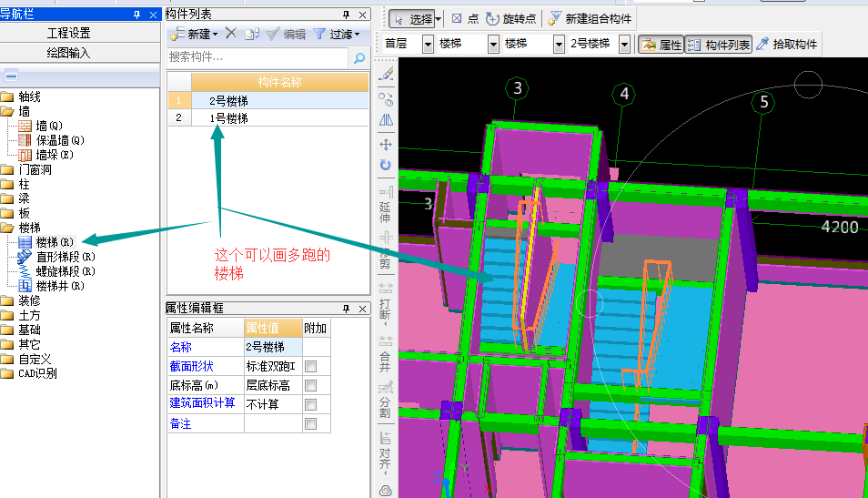The height and width of the screenshot is (498, 868).
Task: Open the 装修 folder
Action: pos(21,300)
